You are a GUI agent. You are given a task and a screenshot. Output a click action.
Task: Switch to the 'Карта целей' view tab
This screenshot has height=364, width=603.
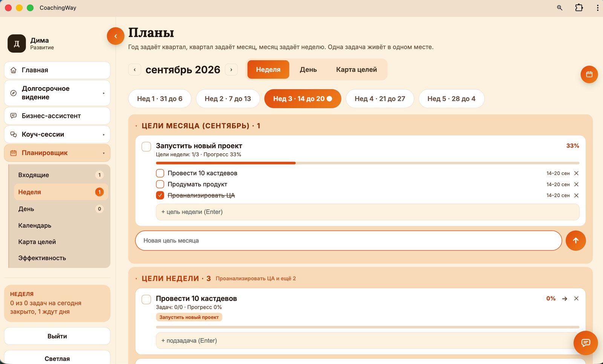click(x=357, y=70)
